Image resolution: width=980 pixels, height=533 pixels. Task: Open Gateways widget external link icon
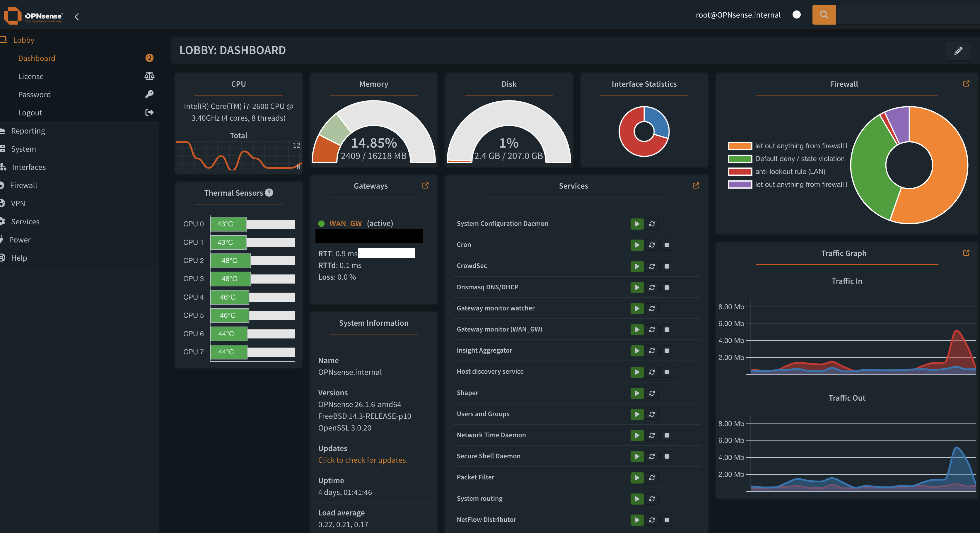click(x=425, y=186)
